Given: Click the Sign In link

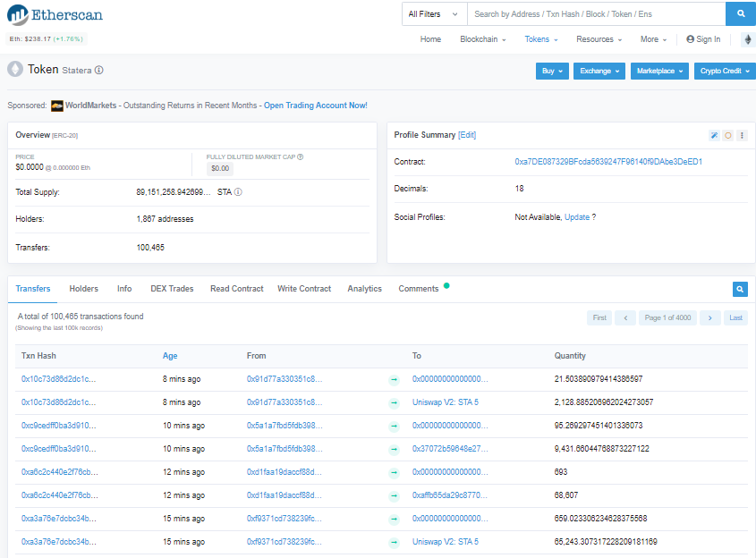Looking at the screenshot, I should coord(703,39).
